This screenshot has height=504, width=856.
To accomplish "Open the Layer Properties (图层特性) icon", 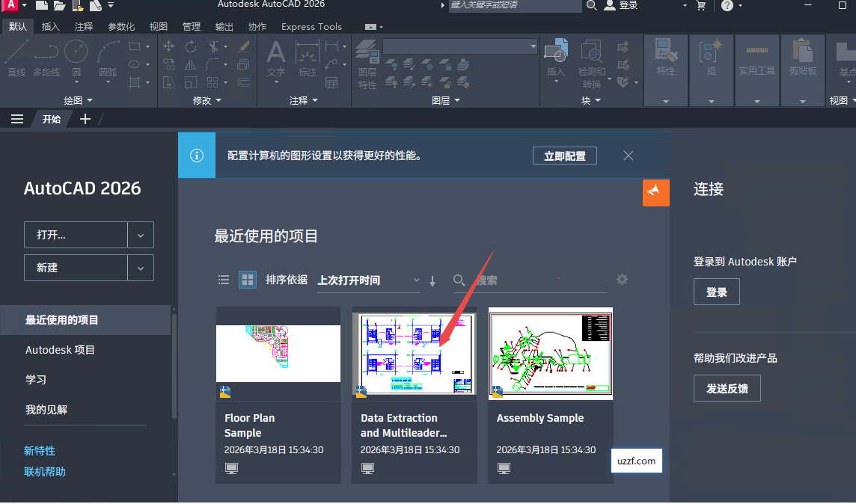I will [367, 55].
